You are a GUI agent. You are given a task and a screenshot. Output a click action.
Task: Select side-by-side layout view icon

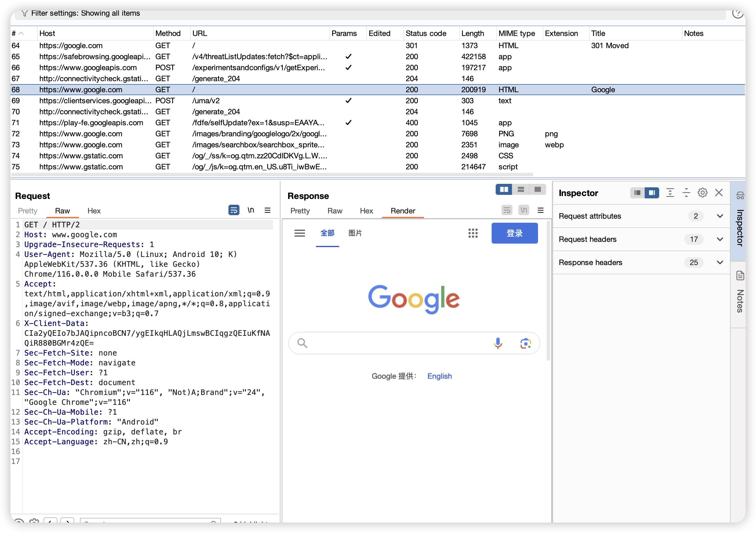pos(504,189)
